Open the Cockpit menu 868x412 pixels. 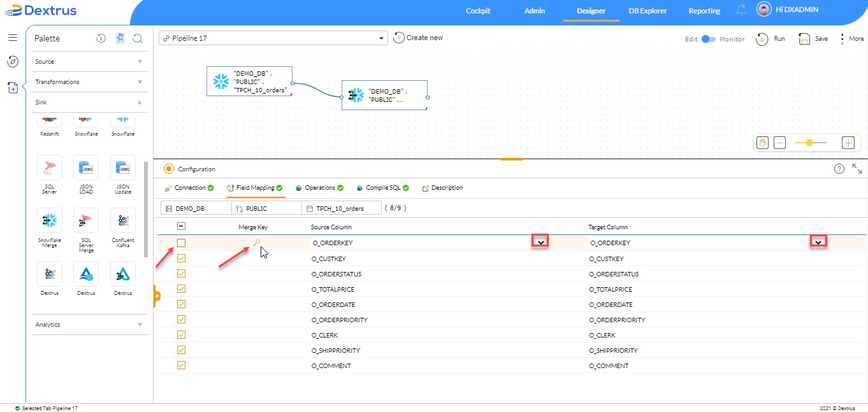[478, 11]
